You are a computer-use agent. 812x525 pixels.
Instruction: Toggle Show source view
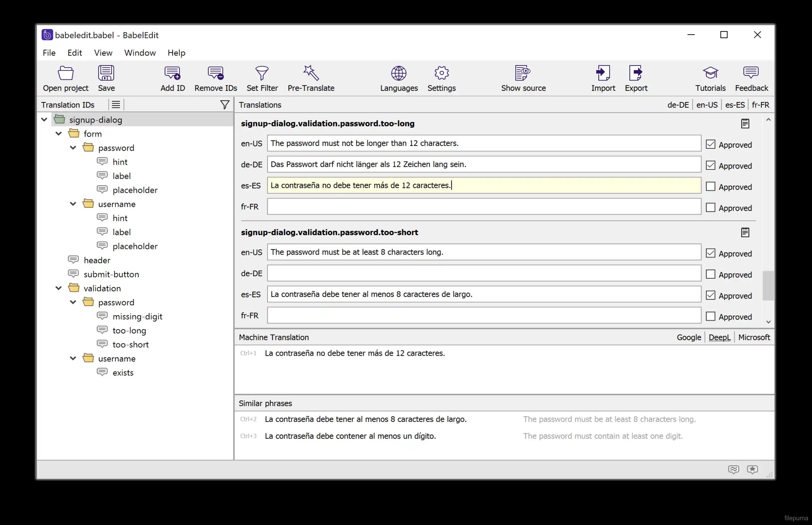(x=523, y=73)
